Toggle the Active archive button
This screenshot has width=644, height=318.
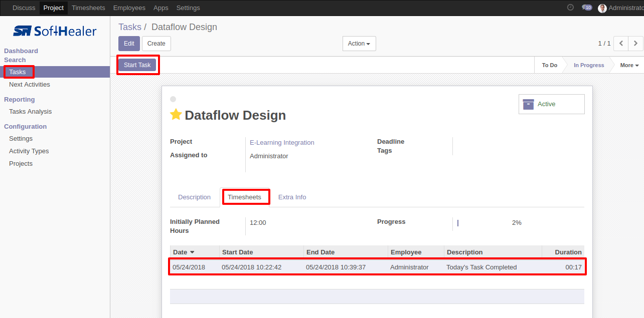(551, 104)
